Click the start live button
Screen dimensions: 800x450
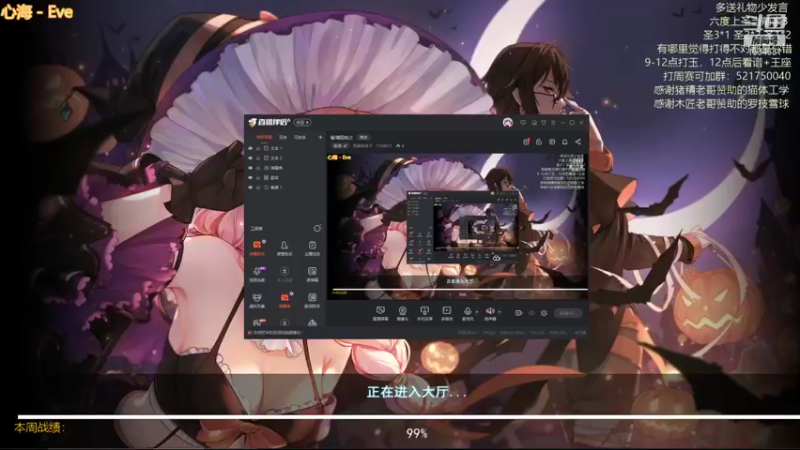click(x=567, y=313)
